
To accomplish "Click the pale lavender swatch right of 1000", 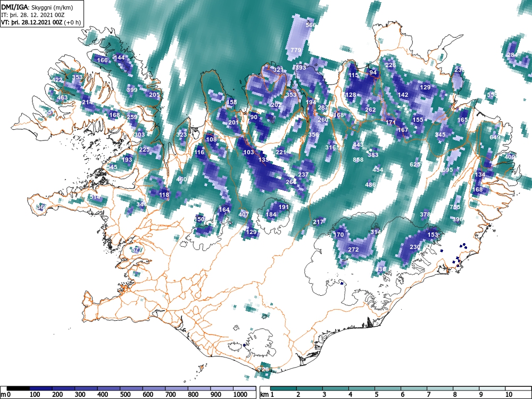I will (x=245, y=388).
